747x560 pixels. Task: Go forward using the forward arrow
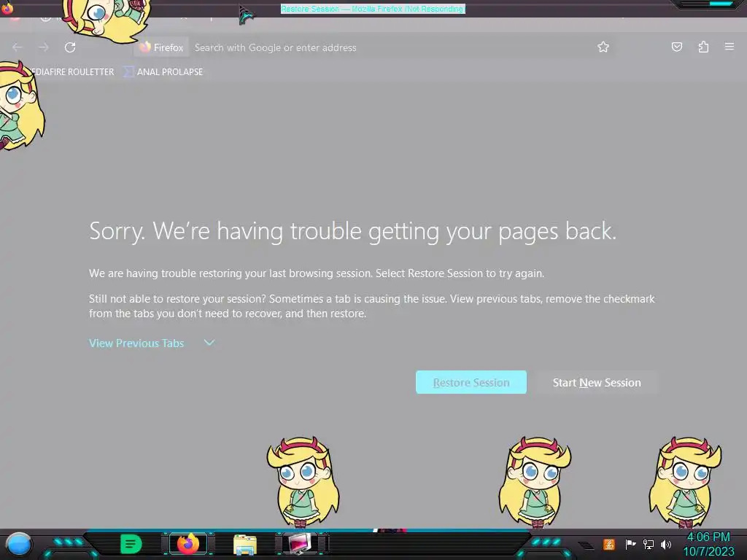43,47
